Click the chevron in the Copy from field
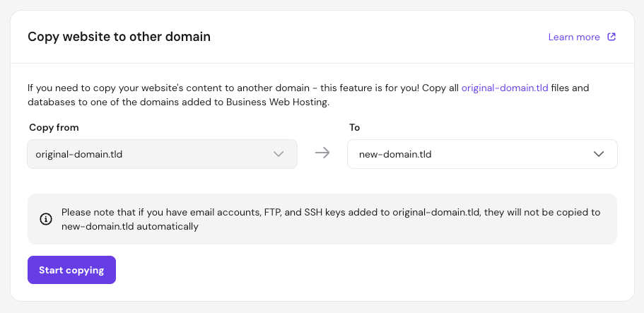Screen dimensions: 644x313 (x=279, y=154)
